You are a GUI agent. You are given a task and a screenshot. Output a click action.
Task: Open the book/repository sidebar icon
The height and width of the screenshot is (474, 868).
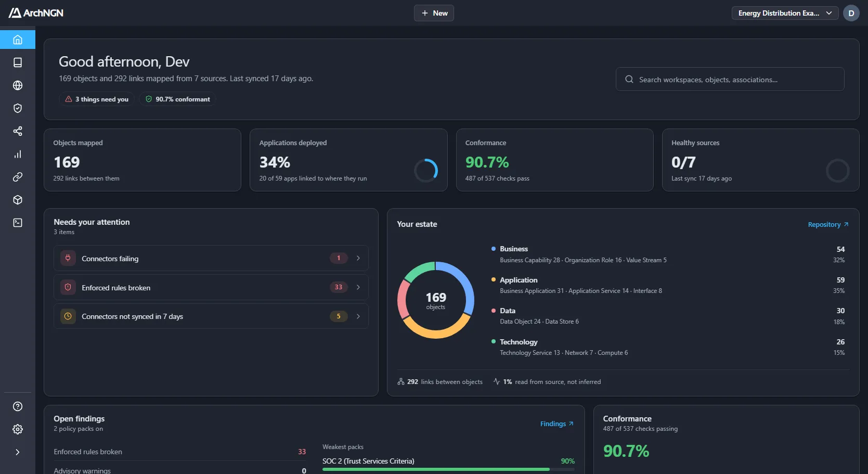pyautogui.click(x=18, y=62)
